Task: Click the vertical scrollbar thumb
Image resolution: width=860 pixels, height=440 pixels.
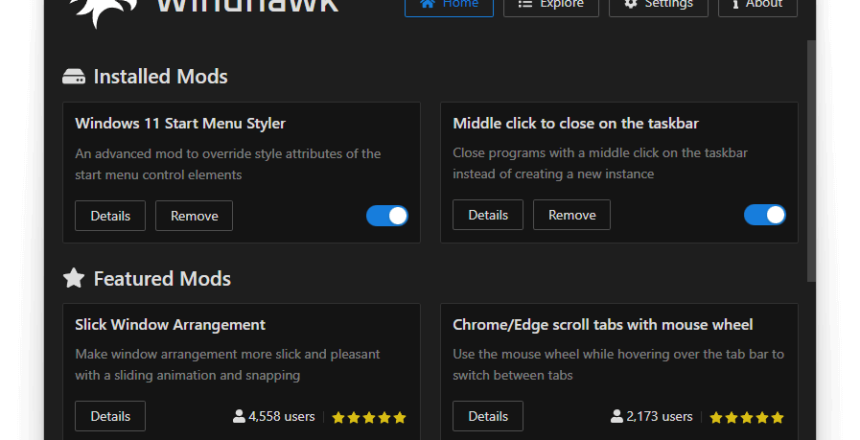Action: click(811, 160)
